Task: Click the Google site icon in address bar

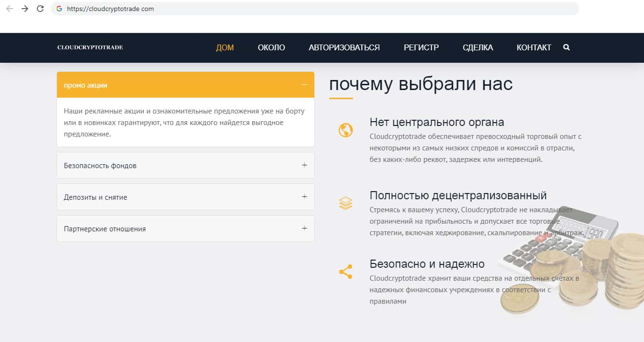Action: click(x=59, y=9)
